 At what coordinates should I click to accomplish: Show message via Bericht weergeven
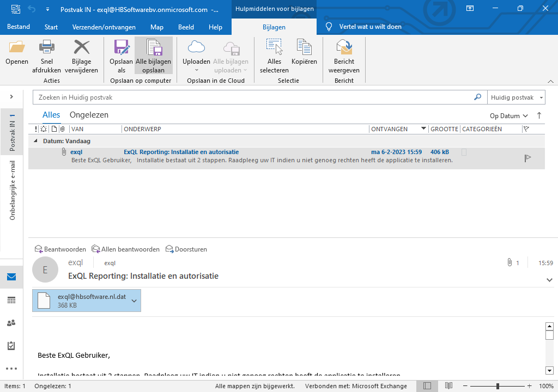click(x=344, y=56)
